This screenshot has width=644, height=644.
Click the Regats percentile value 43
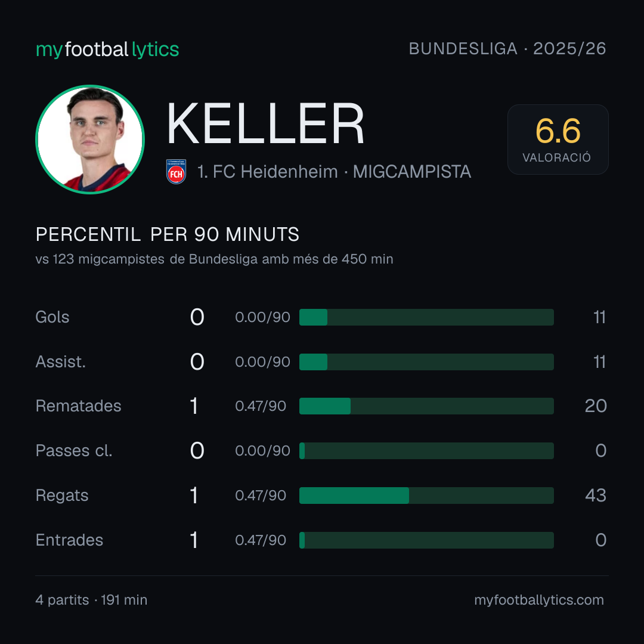(x=596, y=496)
